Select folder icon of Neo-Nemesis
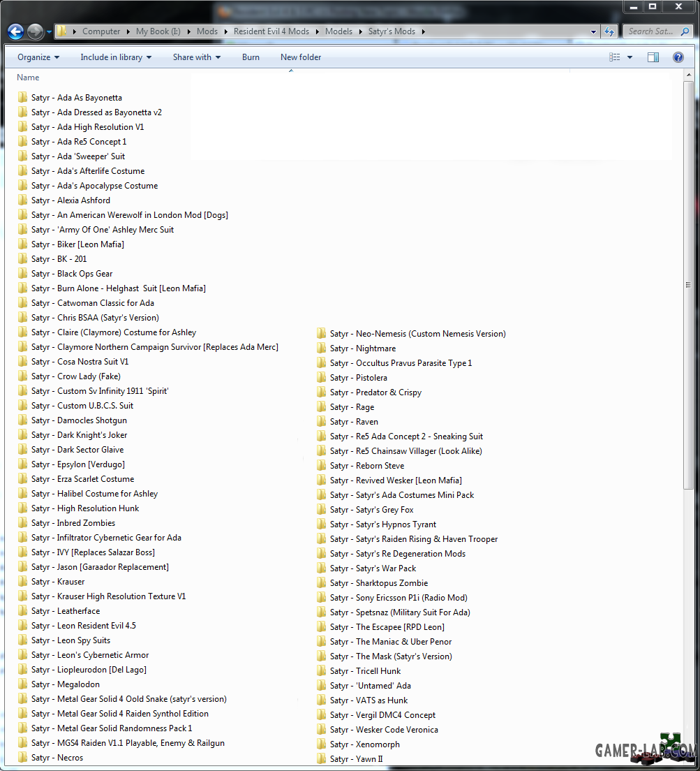Image resolution: width=700 pixels, height=771 pixels. (x=321, y=333)
